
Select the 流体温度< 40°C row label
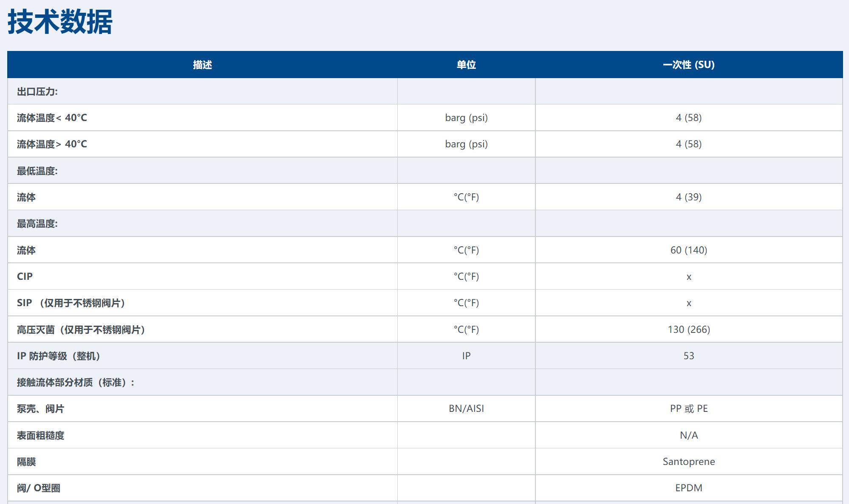(x=52, y=118)
